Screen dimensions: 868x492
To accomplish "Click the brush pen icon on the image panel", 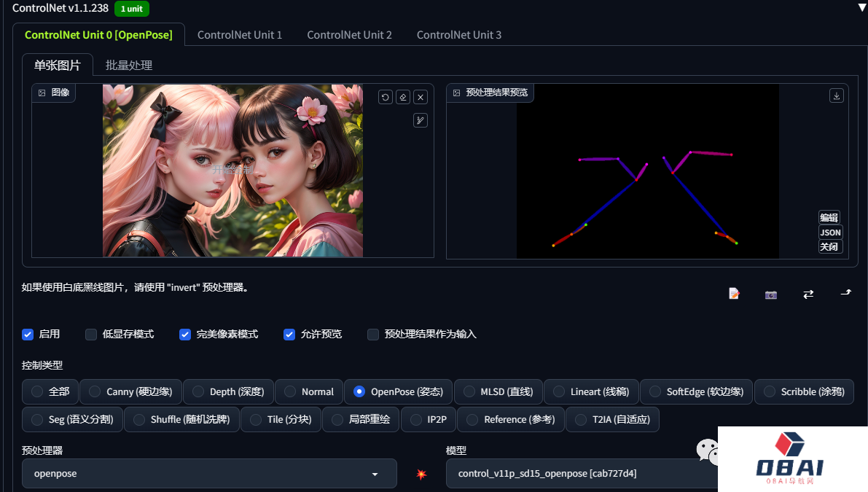I will click(x=421, y=120).
